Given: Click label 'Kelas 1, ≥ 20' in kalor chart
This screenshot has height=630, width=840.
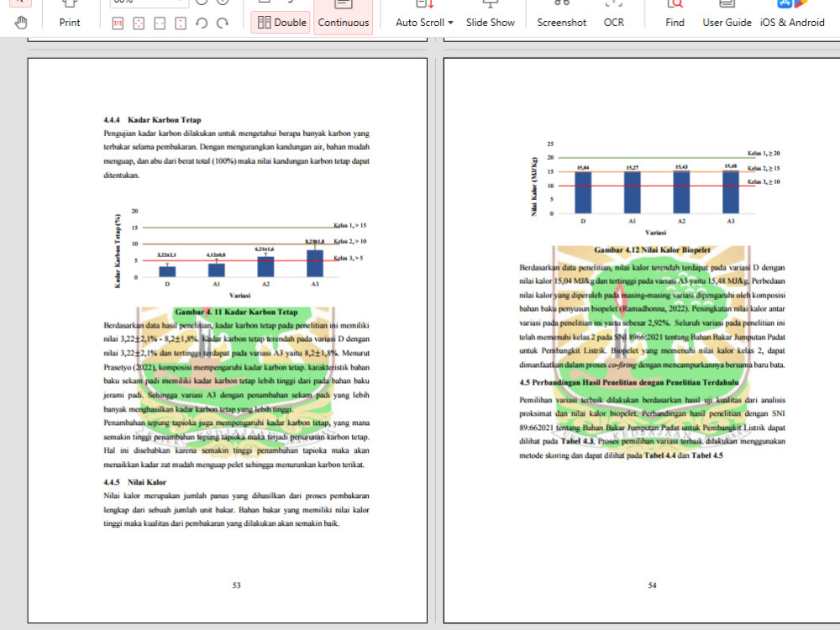Looking at the screenshot, I should coord(764,153).
